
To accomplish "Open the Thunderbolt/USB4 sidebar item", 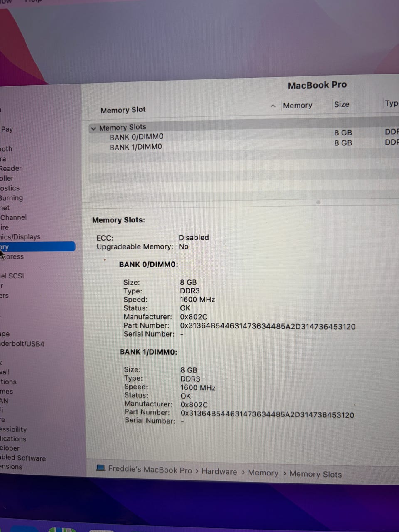I will [22, 344].
